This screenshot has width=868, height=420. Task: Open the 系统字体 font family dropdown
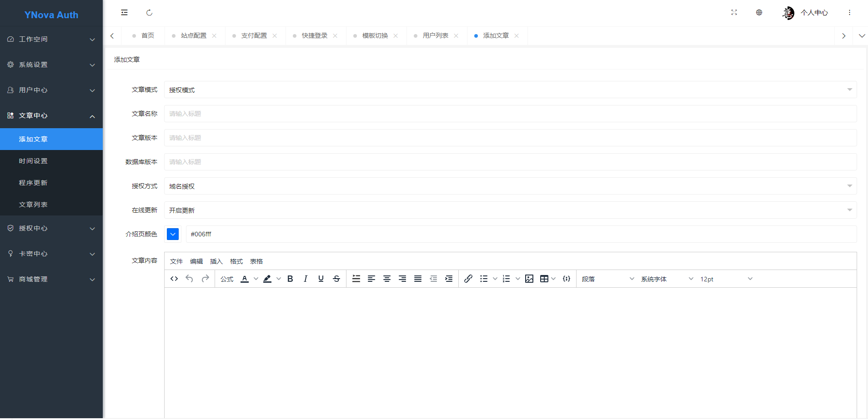(x=667, y=279)
